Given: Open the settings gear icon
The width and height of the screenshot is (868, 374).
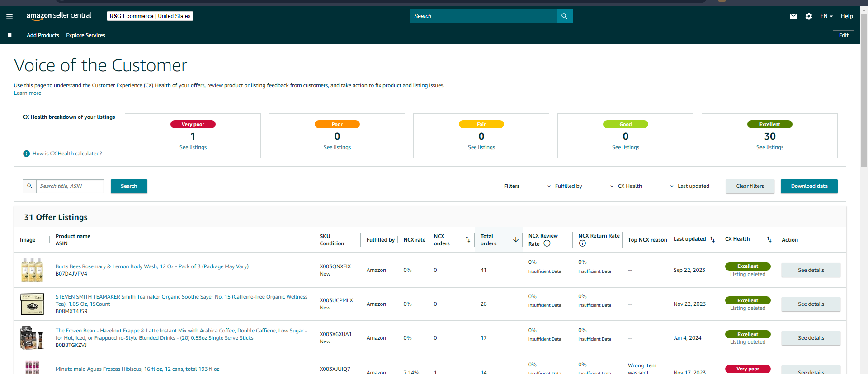Looking at the screenshot, I should [x=809, y=16].
